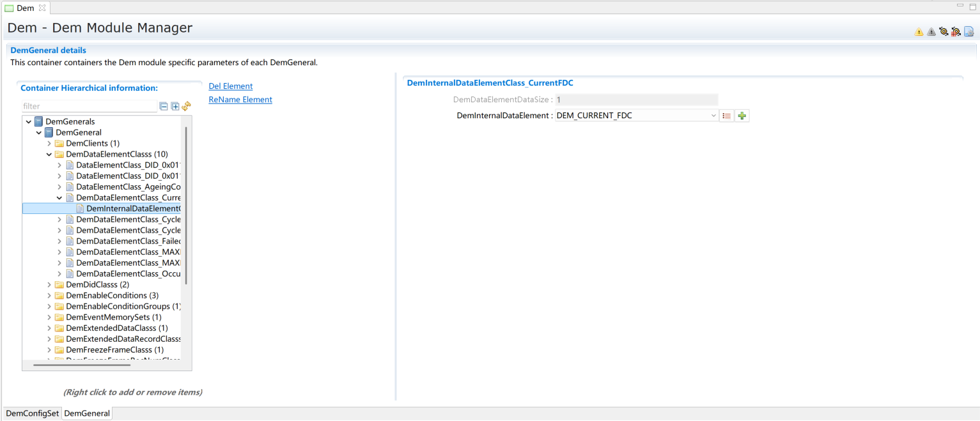Image resolution: width=980 pixels, height=421 pixels.
Task: Collapse all tree nodes using minus icon
Action: [164, 107]
